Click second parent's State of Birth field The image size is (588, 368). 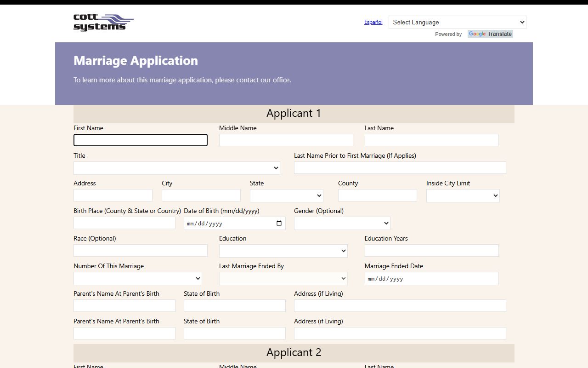(235, 333)
